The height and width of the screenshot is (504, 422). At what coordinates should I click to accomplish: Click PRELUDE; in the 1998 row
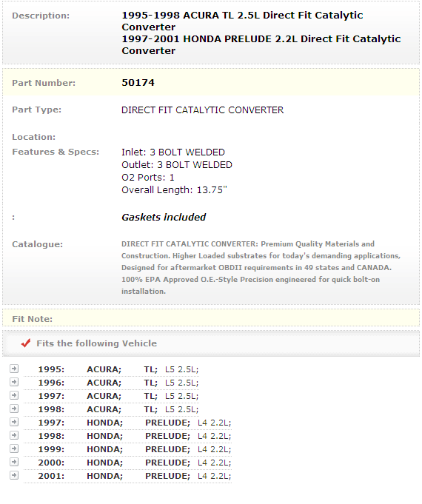pos(167,436)
